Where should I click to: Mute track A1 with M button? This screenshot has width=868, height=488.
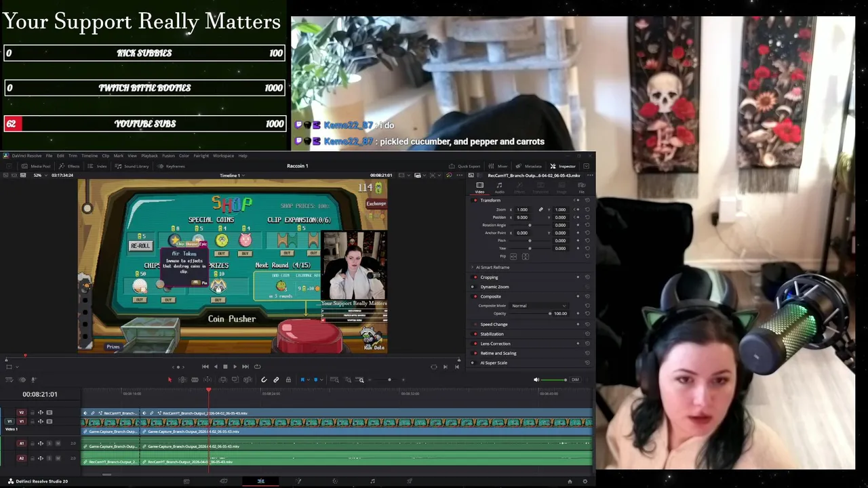58,443
